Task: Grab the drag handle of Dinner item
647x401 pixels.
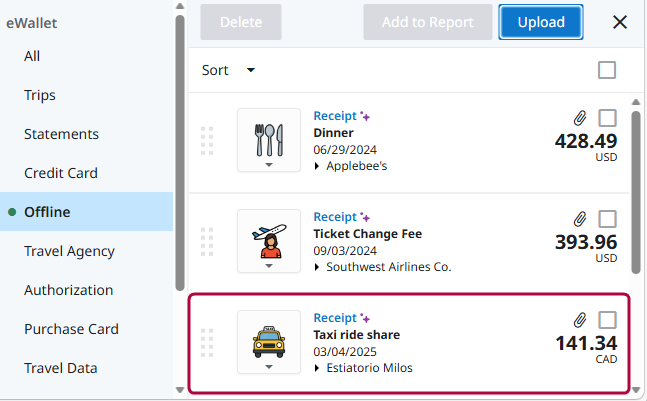Action: pos(207,141)
